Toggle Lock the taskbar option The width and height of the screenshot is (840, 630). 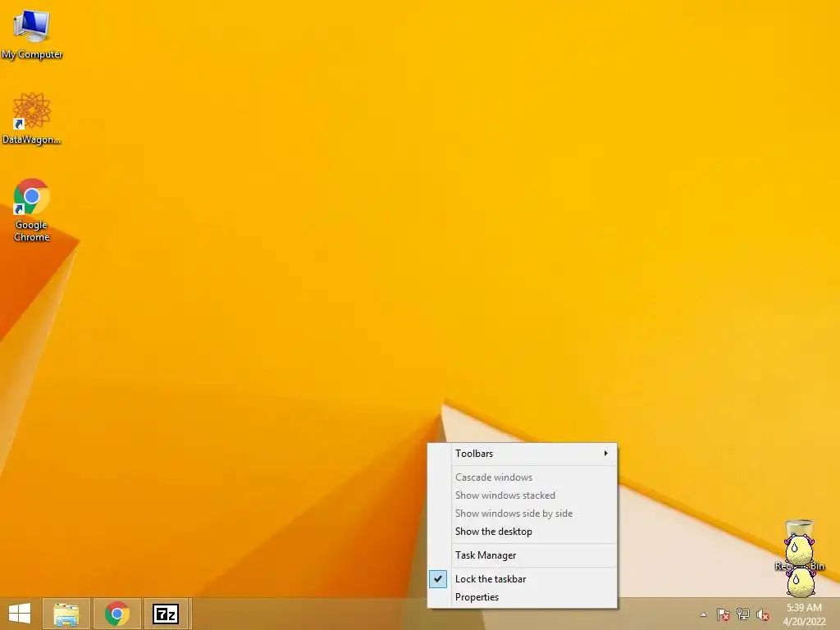(523, 578)
